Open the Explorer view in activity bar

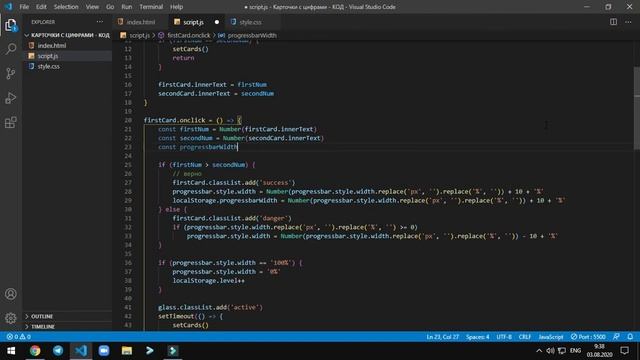click(x=11, y=25)
